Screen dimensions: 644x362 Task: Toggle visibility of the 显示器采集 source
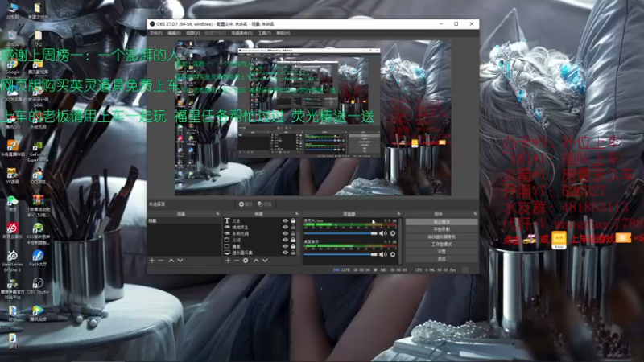click(286, 253)
